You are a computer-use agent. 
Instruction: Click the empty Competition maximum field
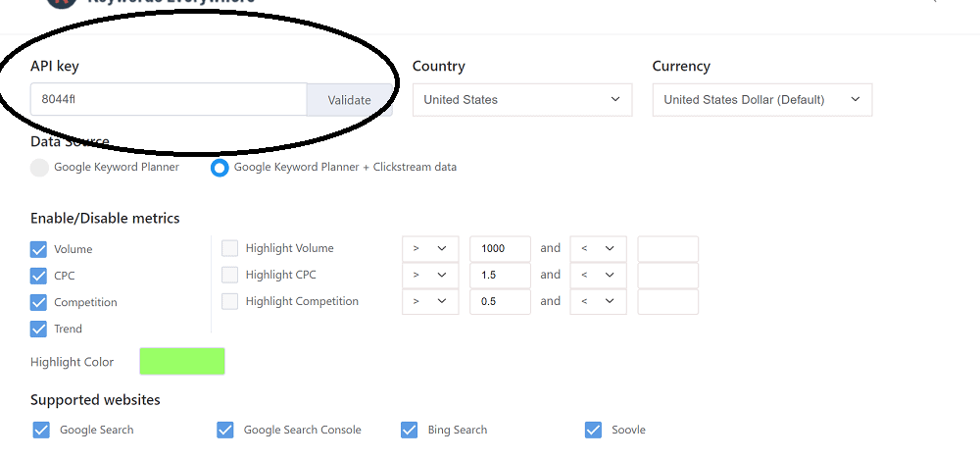coord(668,301)
